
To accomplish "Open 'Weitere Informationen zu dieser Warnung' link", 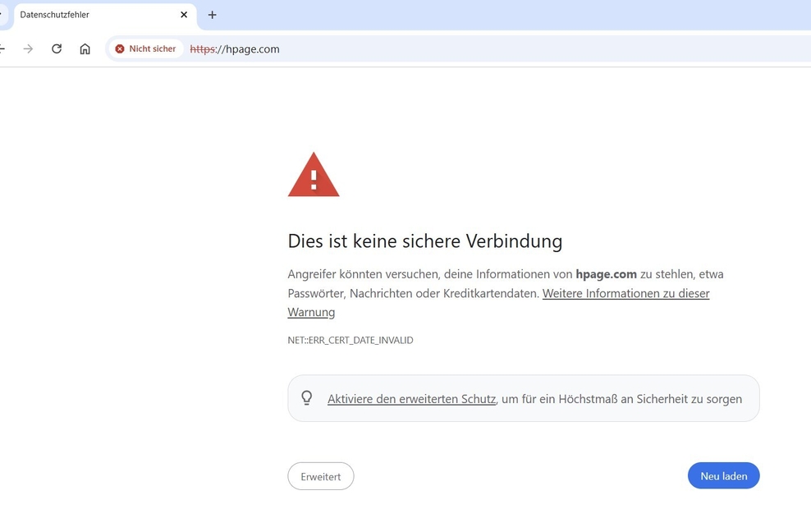I will coord(625,293).
